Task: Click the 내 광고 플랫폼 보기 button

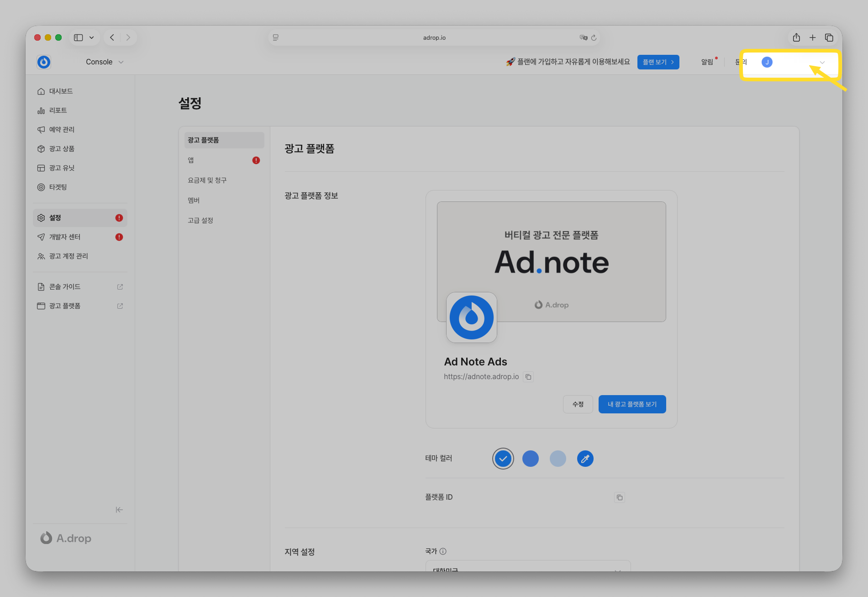Action: 632,404
